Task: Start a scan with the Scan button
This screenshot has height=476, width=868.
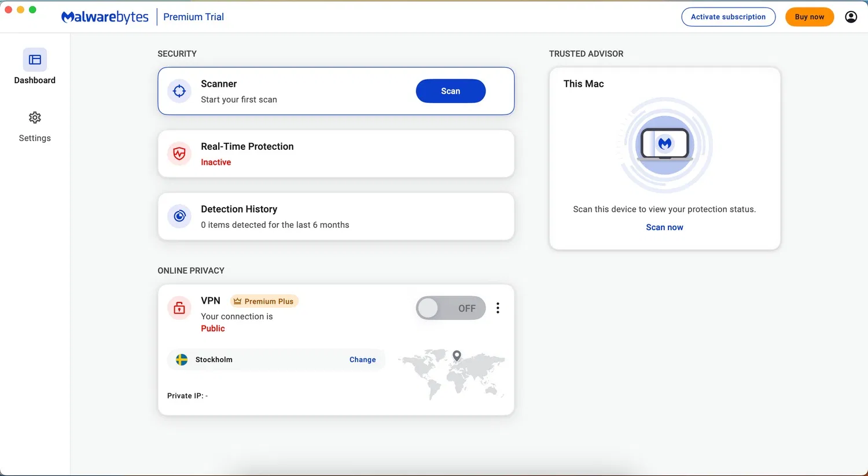Action: click(x=451, y=91)
